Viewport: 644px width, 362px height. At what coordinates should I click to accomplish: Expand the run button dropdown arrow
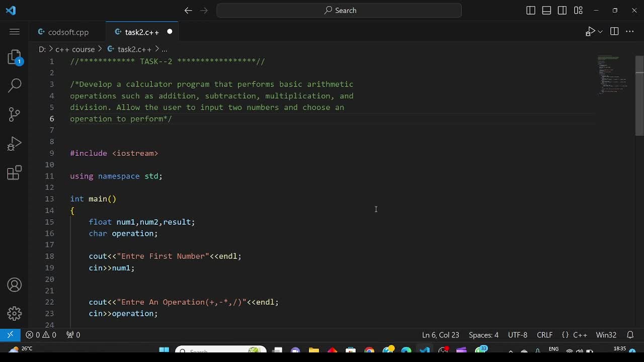click(x=600, y=32)
